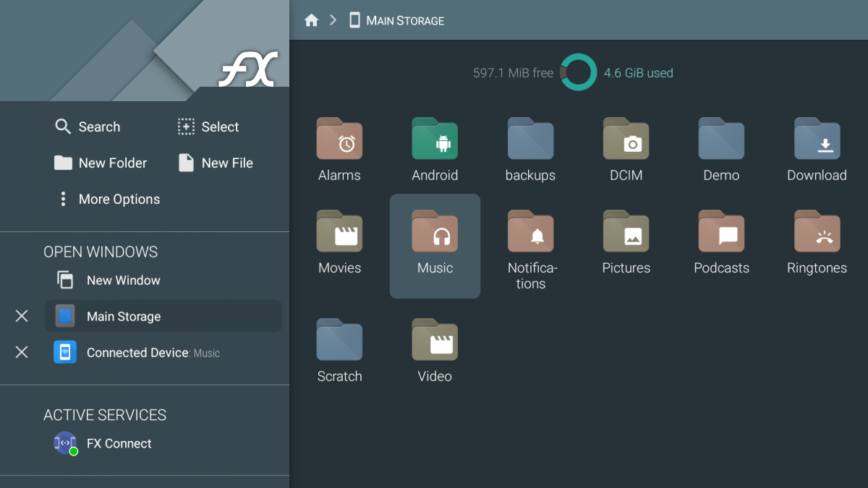Click the storage usage ring indicator
This screenshot has width=868, height=488.
coord(577,72)
